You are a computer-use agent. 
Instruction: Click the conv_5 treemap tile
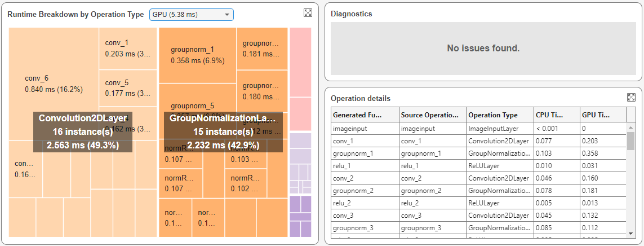(128, 88)
